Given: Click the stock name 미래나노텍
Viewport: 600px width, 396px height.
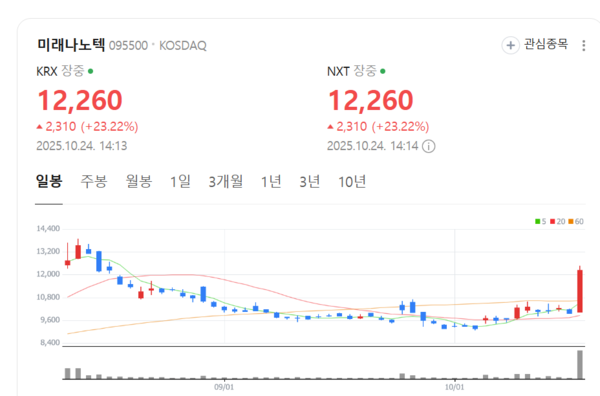Looking at the screenshot, I should (71, 45).
